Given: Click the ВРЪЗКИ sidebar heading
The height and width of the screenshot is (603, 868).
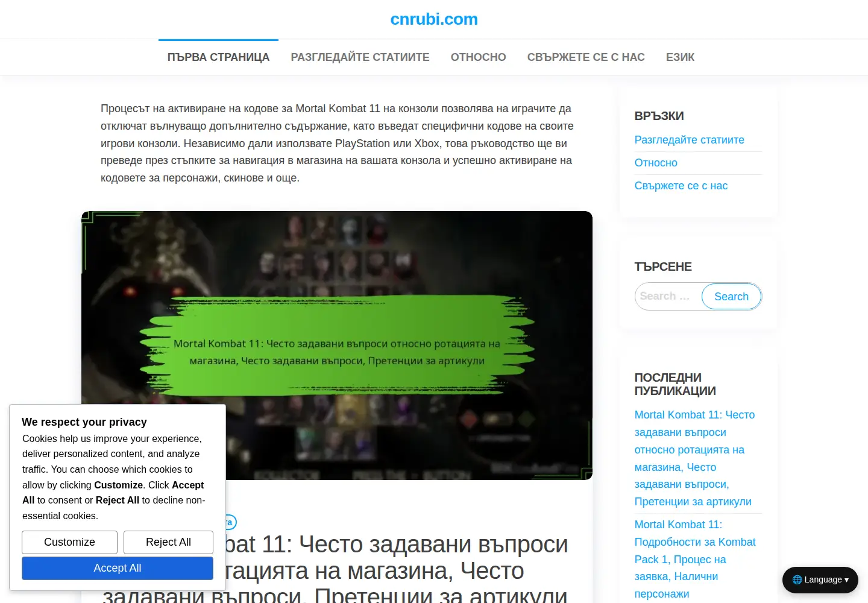Looking at the screenshot, I should click(x=659, y=116).
